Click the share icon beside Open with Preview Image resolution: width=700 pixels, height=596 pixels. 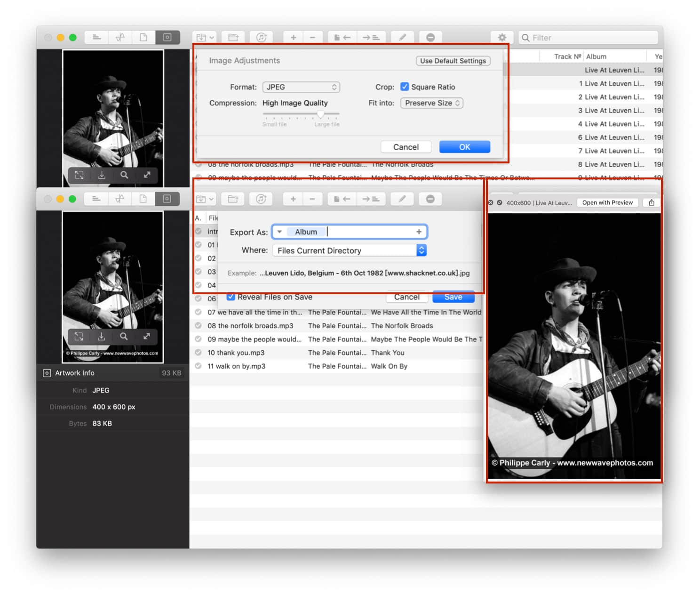click(651, 203)
